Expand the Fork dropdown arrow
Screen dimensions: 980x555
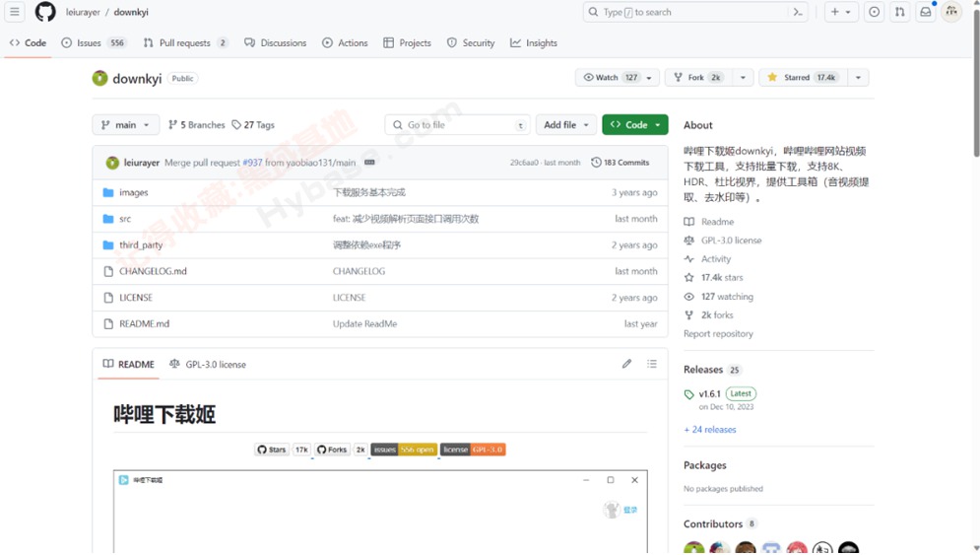[x=743, y=78]
